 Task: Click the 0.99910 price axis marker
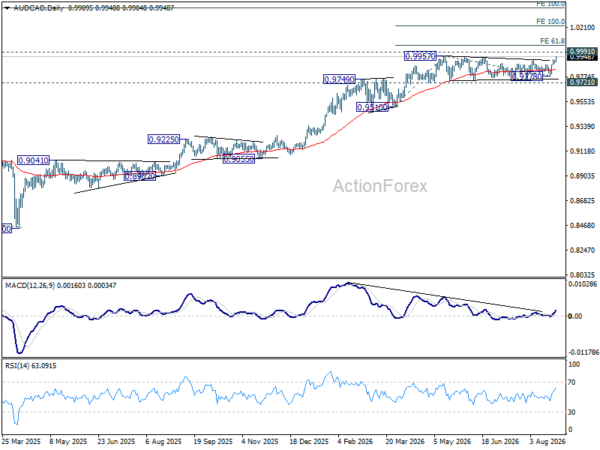(582, 51)
